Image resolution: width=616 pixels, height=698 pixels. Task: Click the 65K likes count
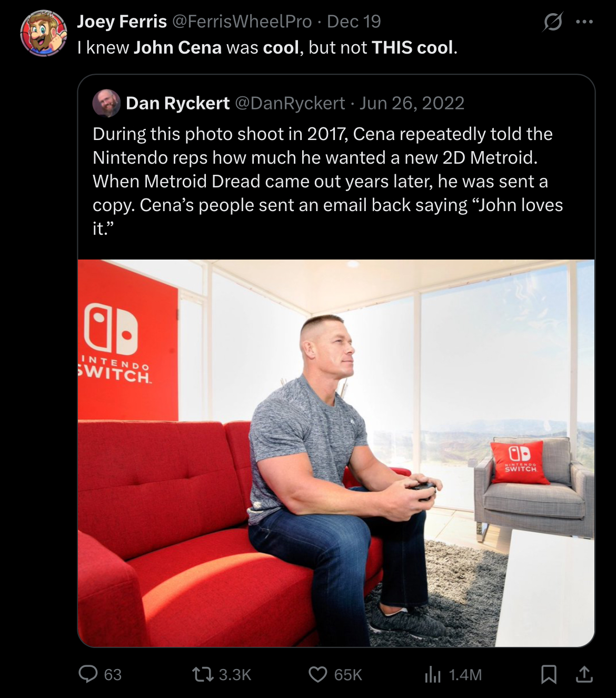(x=348, y=675)
